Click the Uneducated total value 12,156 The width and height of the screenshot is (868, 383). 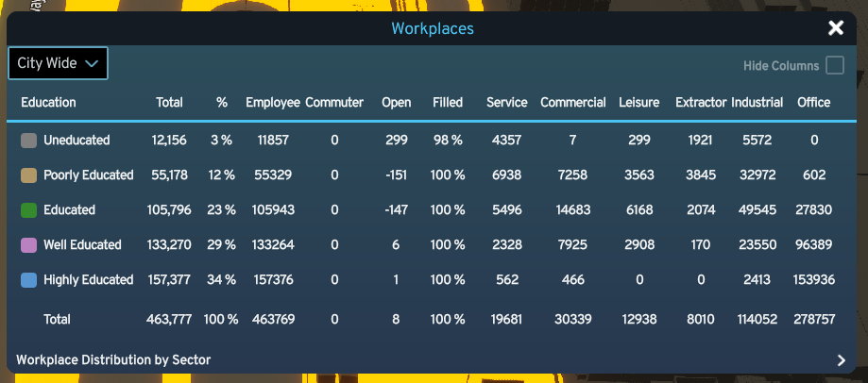pyautogui.click(x=169, y=141)
